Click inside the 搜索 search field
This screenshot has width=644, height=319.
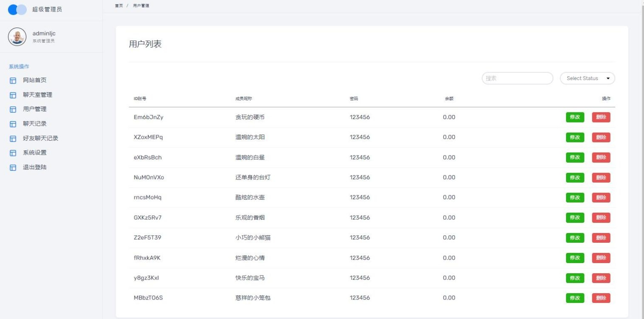coord(517,78)
